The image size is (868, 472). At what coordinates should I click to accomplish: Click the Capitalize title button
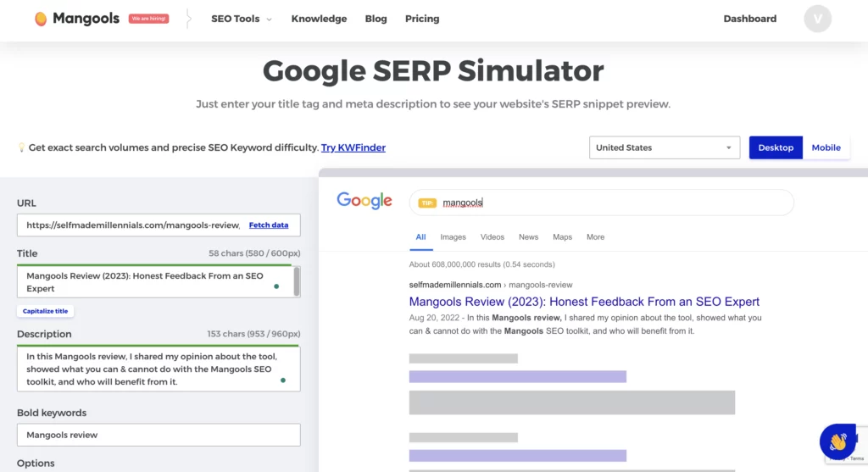pyautogui.click(x=46, y=311)
